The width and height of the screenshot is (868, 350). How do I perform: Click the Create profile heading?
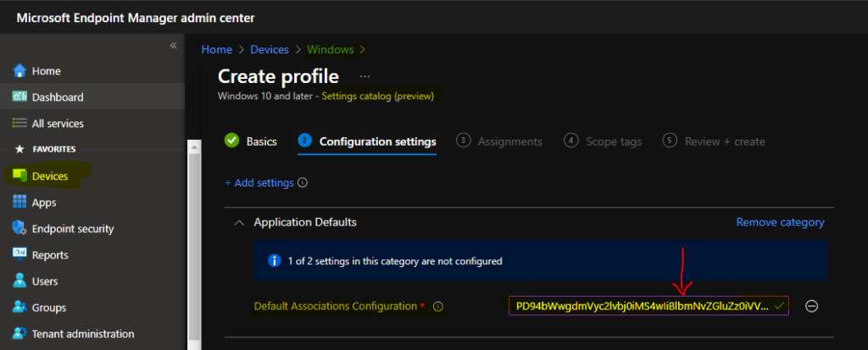point(278,76)
